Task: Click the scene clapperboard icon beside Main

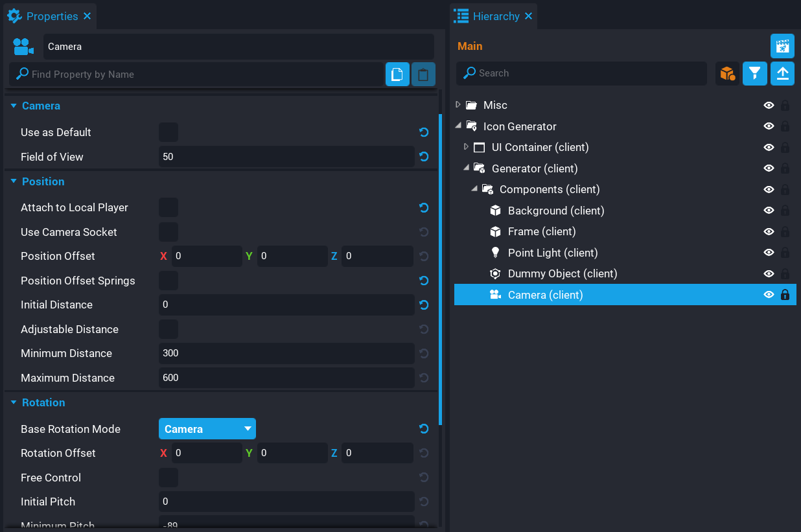Action: [782, 46]
